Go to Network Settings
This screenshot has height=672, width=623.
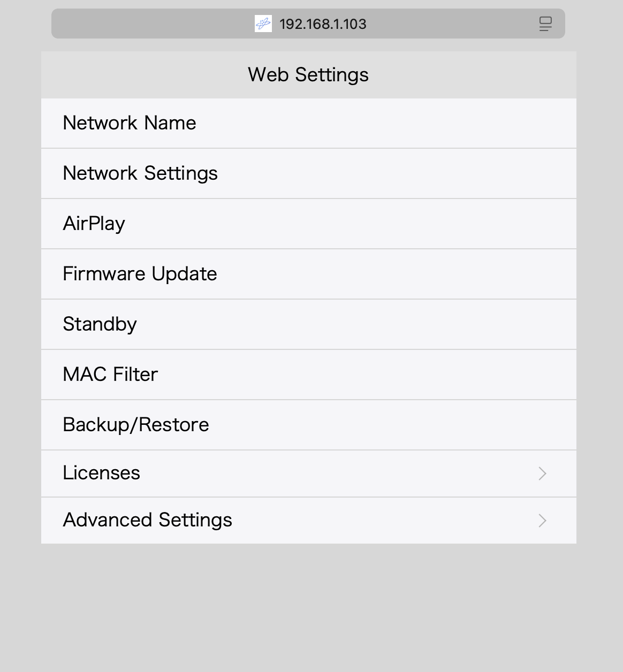coord(140,173)
